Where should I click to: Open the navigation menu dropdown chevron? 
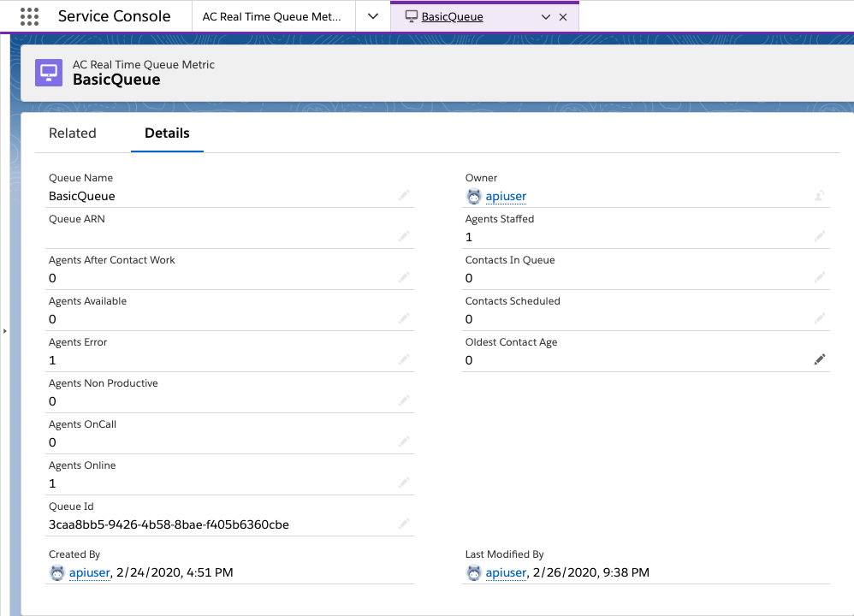(x=373, y=16)
